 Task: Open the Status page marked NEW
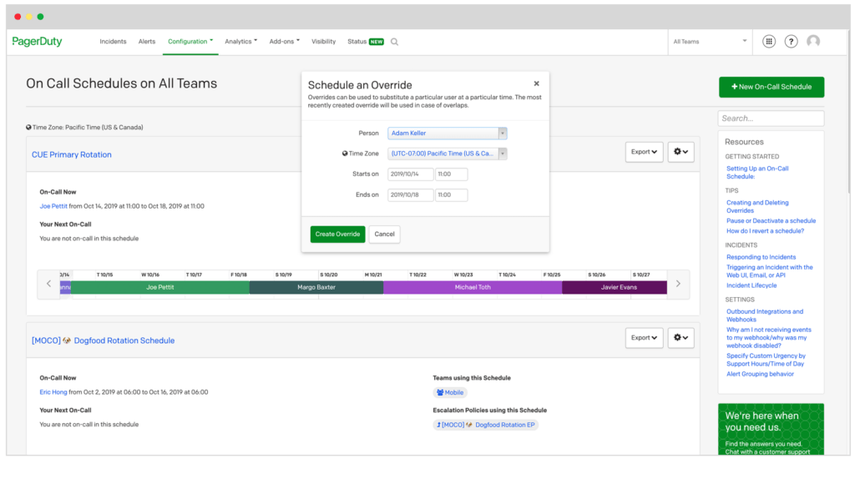(x=366, y=42)
